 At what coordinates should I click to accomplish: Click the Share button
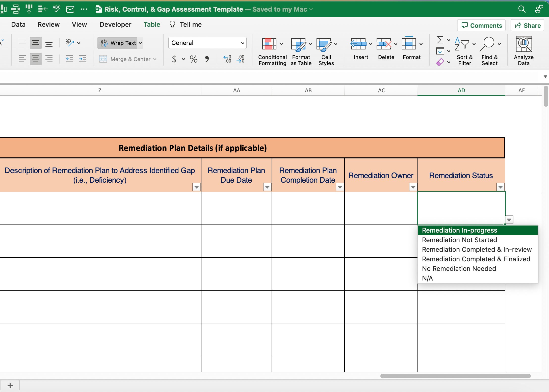point(527,25)
